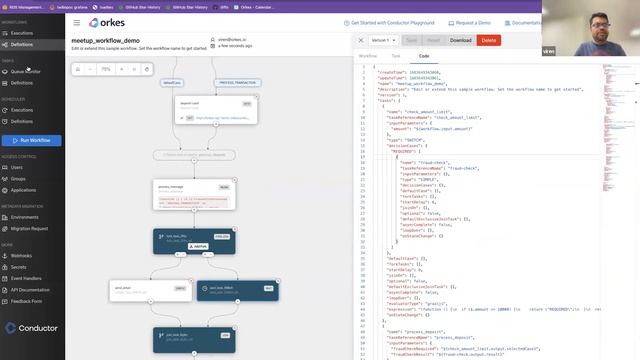Zoom out the workflow diagram

pyautogui.click(x=90, y=69)
